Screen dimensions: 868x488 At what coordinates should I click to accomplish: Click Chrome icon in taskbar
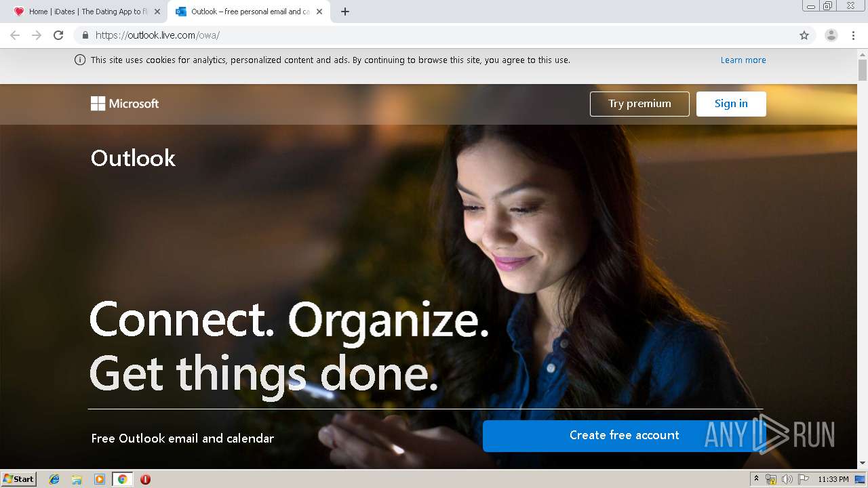(x=122, y=479)
